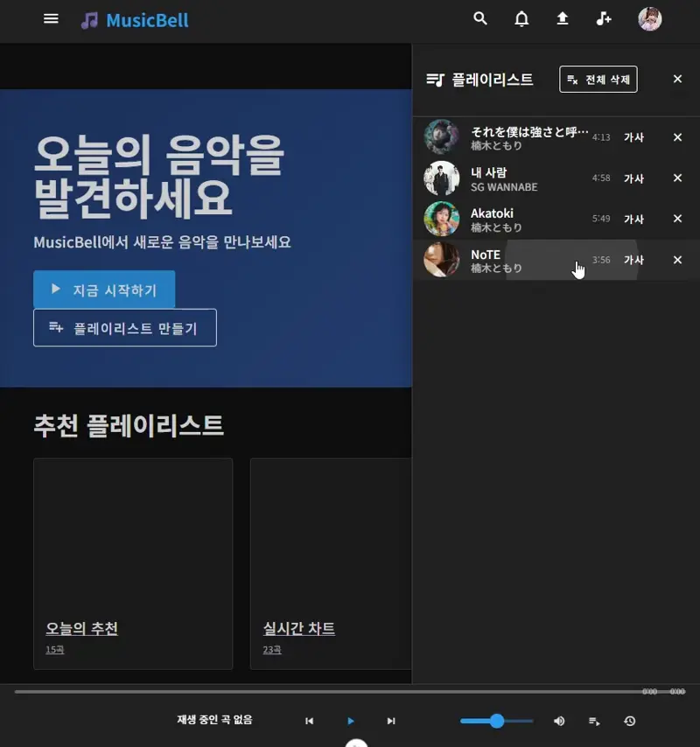Viewport: 700px width, 747px height.
Task: Click the add music note icon
Action: (x=604, y=19)
